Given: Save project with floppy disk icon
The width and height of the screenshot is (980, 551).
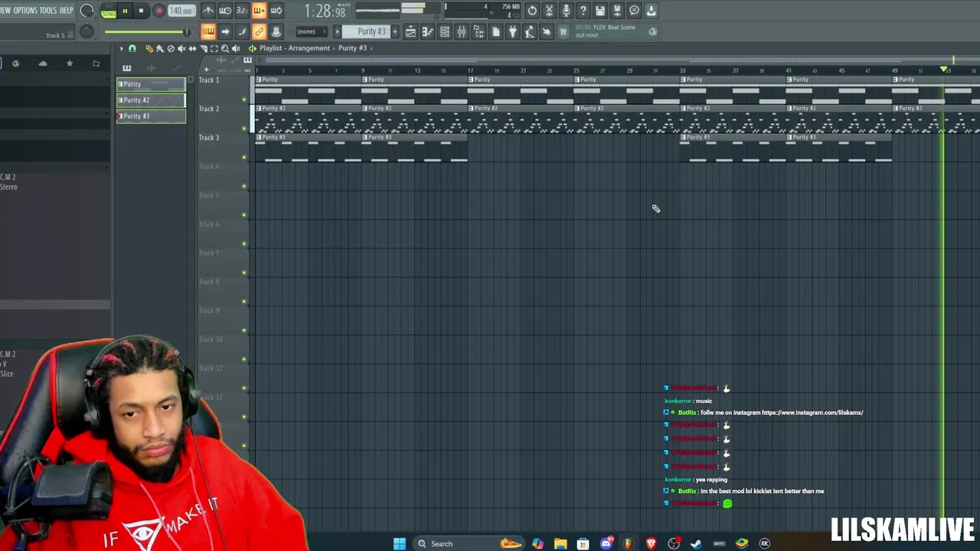Looking at the screenshot, I should tap(600, 11).
